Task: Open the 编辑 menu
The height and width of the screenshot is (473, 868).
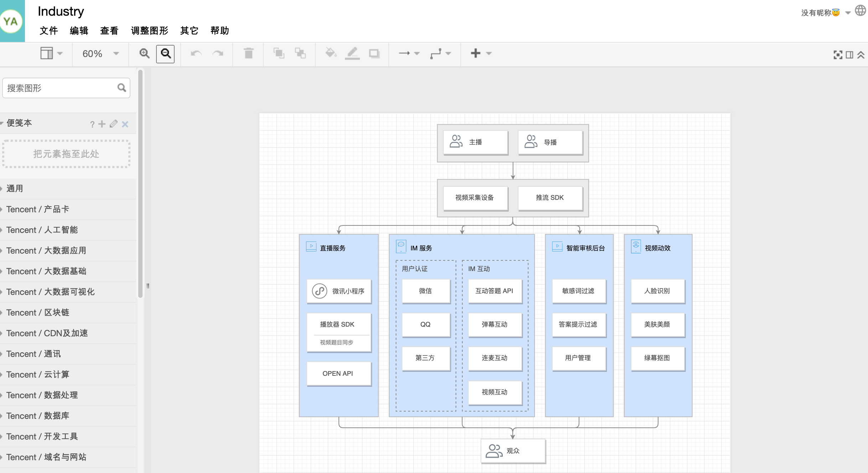Action: [x=79, y=31]
